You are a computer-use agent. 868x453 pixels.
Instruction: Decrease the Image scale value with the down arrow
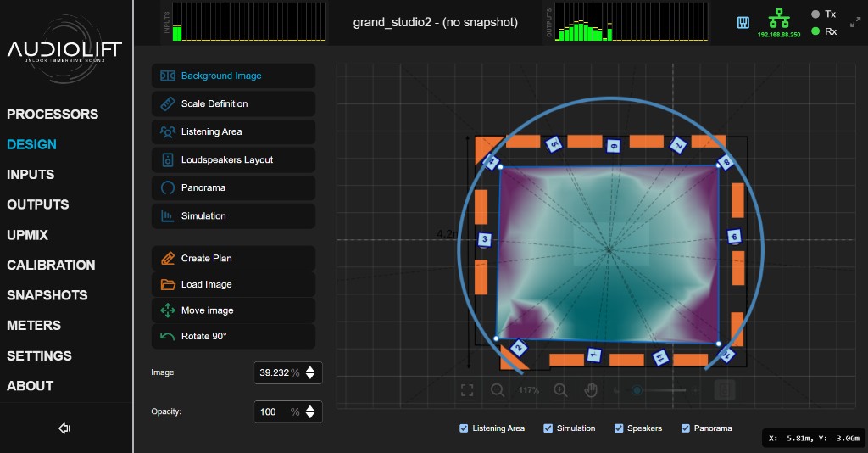[x=310, y=377]
